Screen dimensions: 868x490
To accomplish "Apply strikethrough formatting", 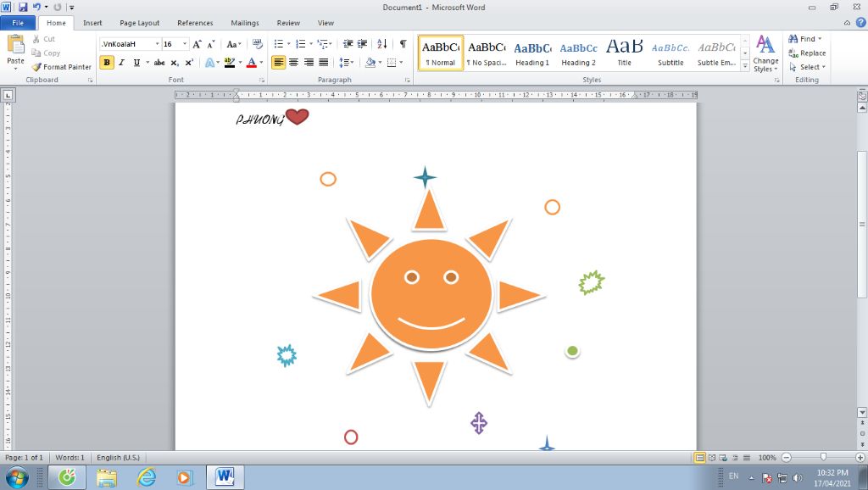I will [159, 63].
